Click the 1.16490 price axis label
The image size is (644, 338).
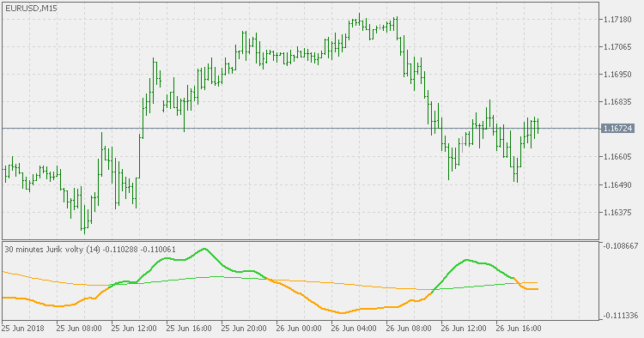point(617,184)
